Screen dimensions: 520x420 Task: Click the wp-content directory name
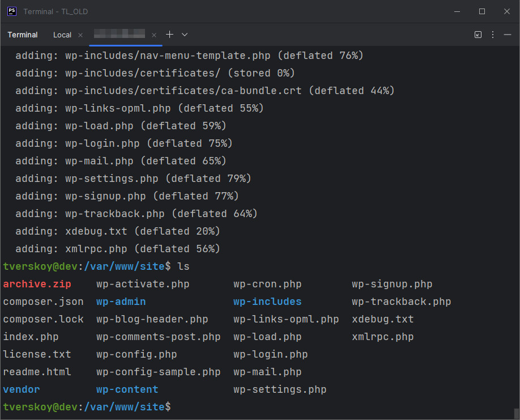point(127,389)
